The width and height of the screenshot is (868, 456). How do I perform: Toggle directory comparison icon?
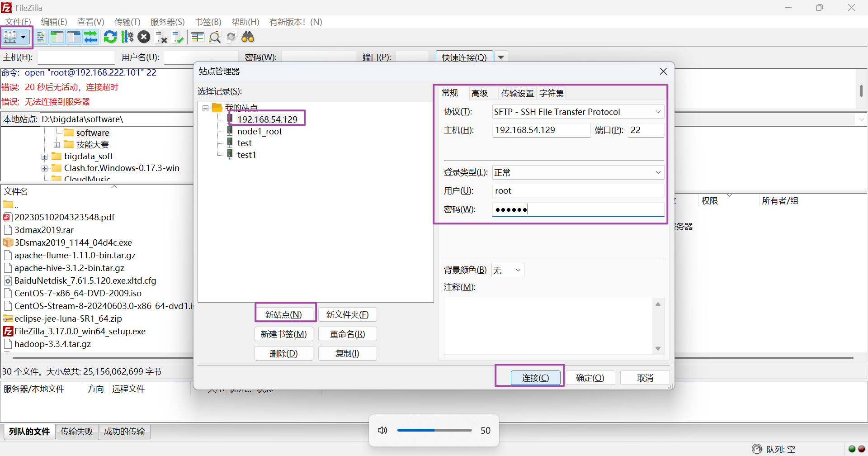coord(215,37)
